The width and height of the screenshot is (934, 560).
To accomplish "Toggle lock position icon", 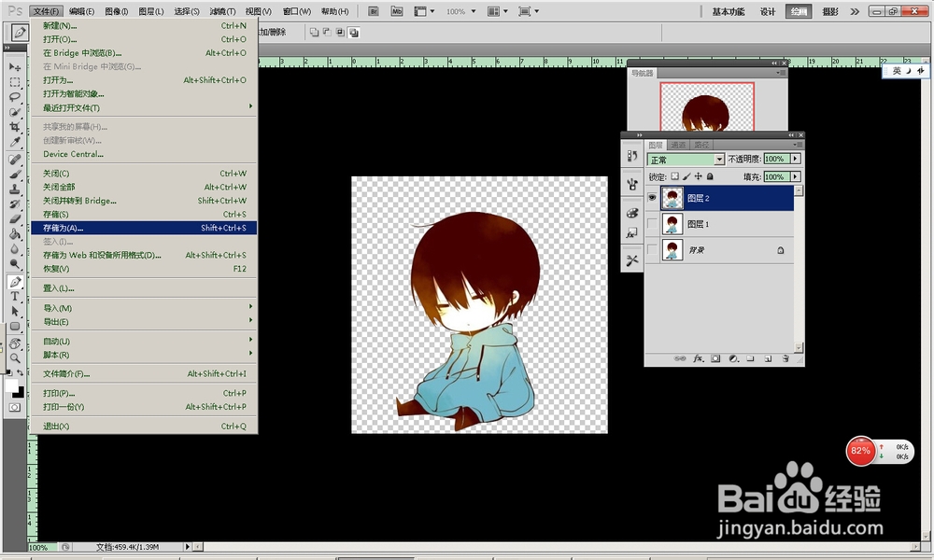I will (698, 176).
